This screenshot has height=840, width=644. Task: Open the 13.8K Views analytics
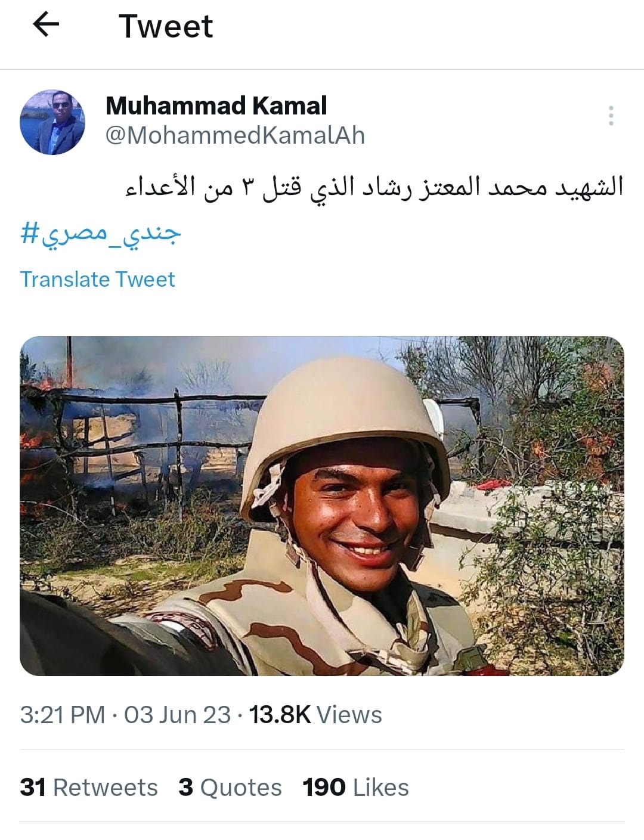pyautogui.click(x=315, y=714)
